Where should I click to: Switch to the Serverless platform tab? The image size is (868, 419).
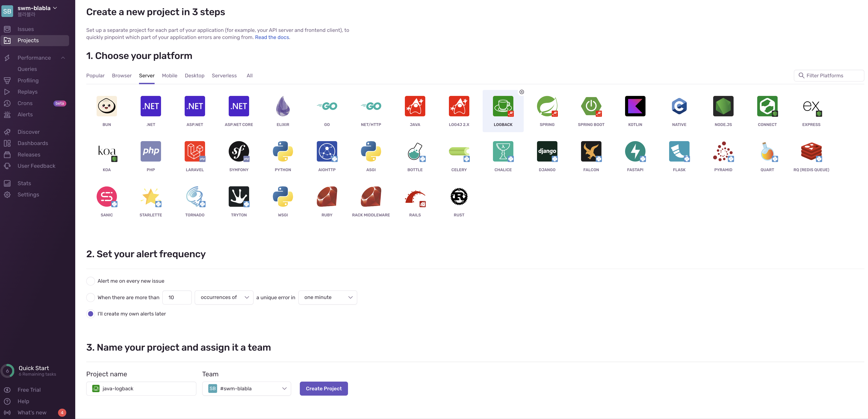click(224, 75)
